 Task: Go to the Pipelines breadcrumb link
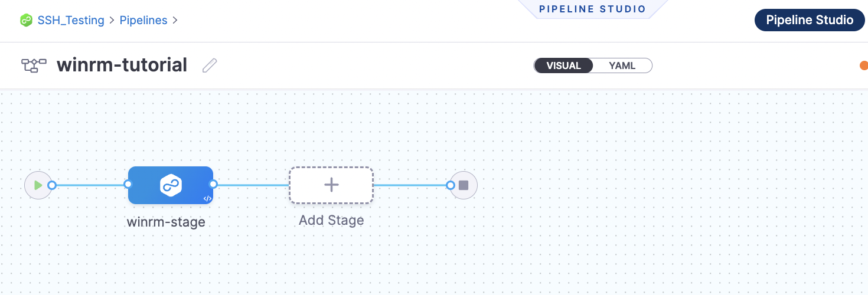pos(143,20)
